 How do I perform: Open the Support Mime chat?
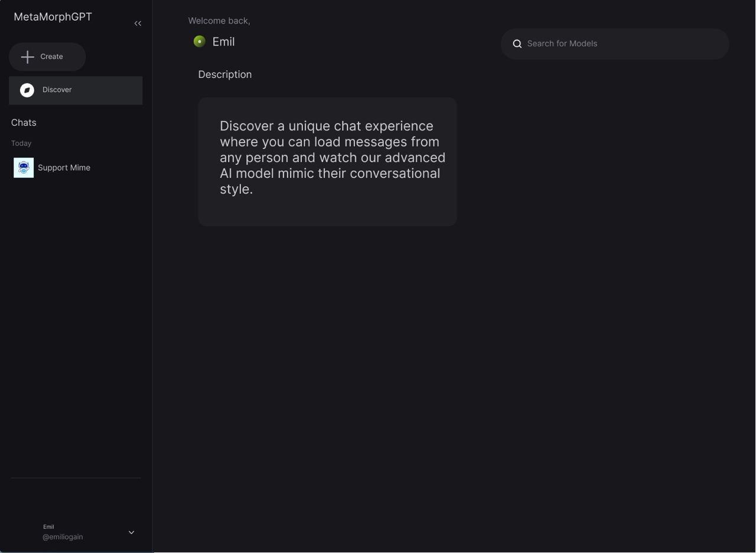tap(64, 168)
